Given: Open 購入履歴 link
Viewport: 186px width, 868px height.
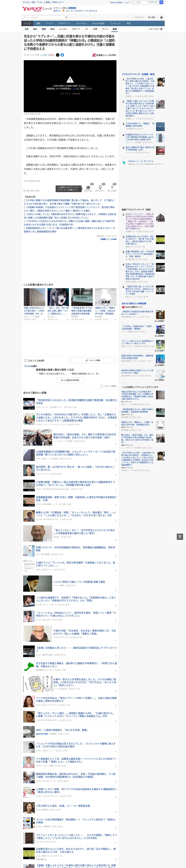Looking at the screenshot, I should click(152, 17).
